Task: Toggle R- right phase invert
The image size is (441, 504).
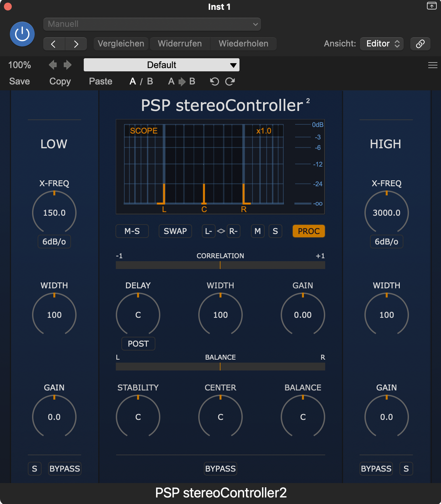Action: [234, 231]
